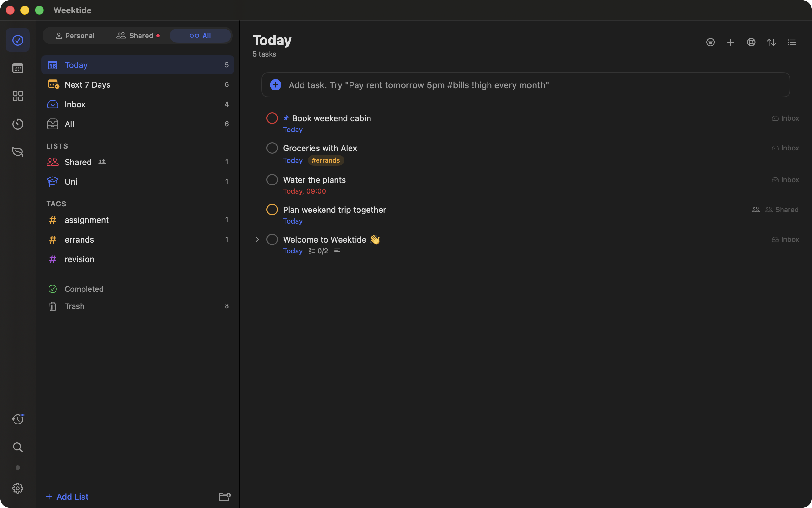812x508 pixels.
Task: Complete Groceries with Alex task
Action: tap(272, 148)
